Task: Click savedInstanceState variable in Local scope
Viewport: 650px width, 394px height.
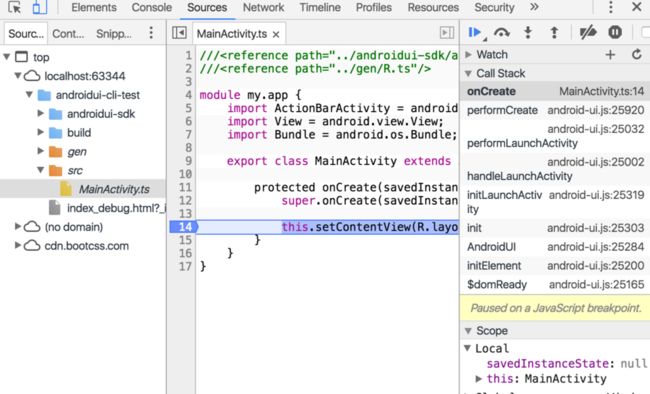Action: coord(547,363)
